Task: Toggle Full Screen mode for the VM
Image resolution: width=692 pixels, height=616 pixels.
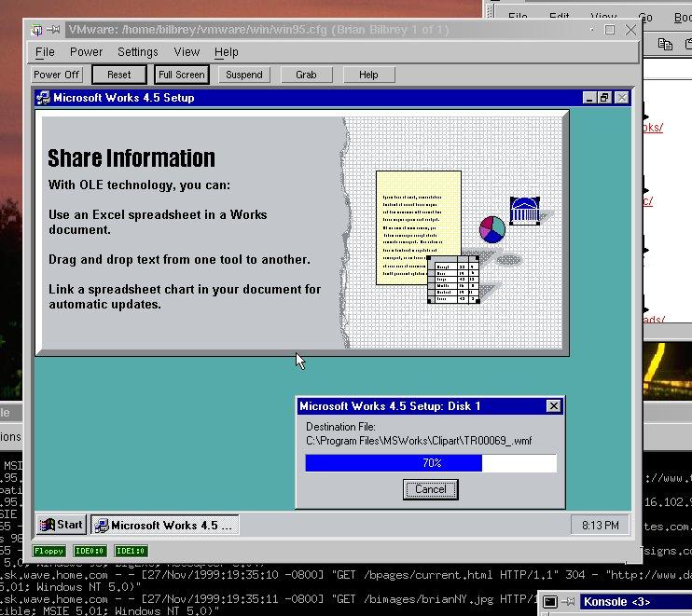Action: (x=181, y=75)
